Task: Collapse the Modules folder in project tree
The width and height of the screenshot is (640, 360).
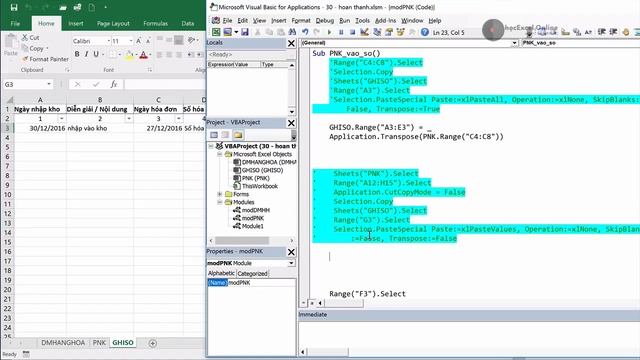Action: click(220, 202)
